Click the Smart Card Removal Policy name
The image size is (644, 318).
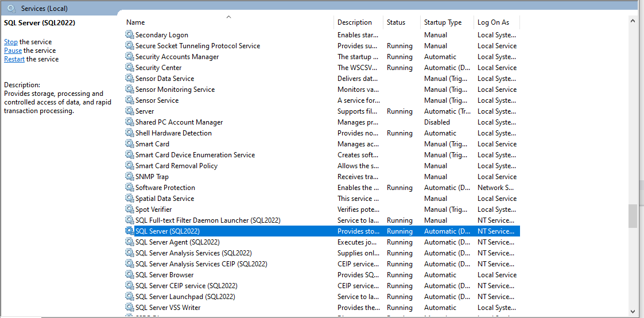177,165
